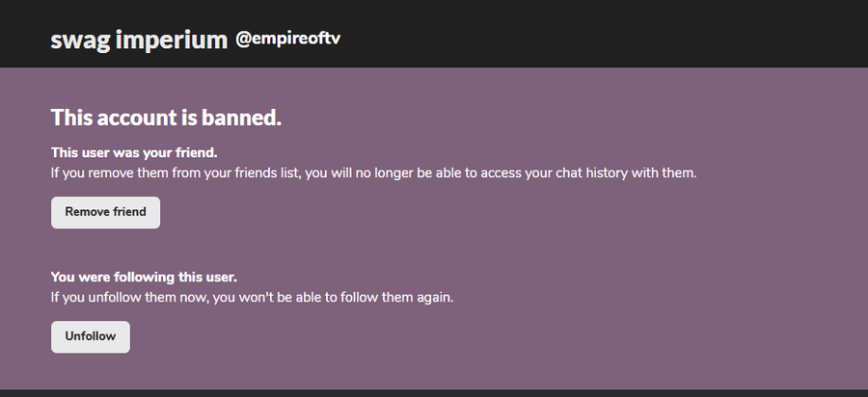Select the swag imperium display name
The width and height of the screenshot is (868, 397).
pyautogui.click(x=139, y=40)
